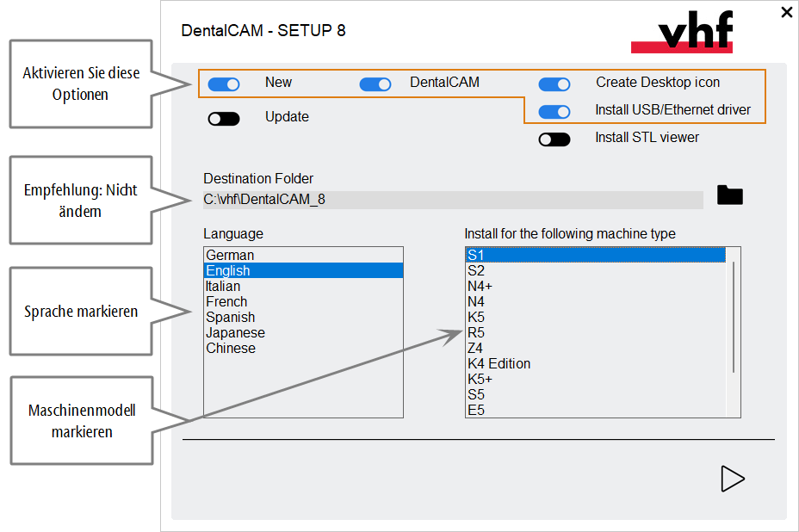The height and width of the screenshot is (532, 799).
Task: Select German in the Language list
Action: 303,255
